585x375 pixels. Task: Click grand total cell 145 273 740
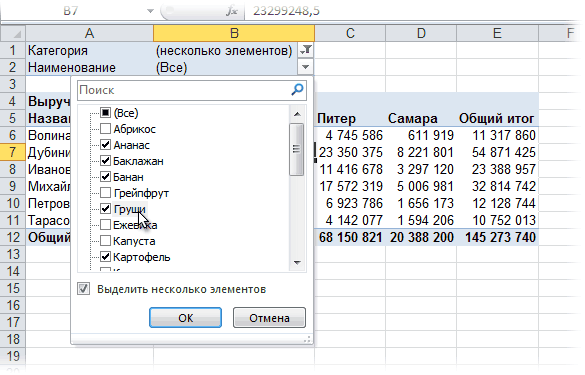coord(497,237)
